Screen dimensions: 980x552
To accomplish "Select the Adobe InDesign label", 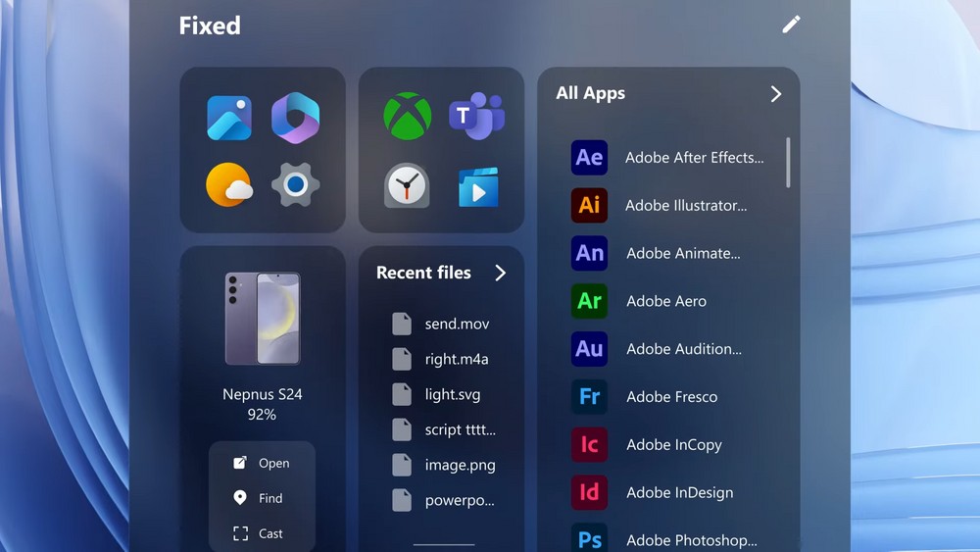I will click(x=680, y=492).
